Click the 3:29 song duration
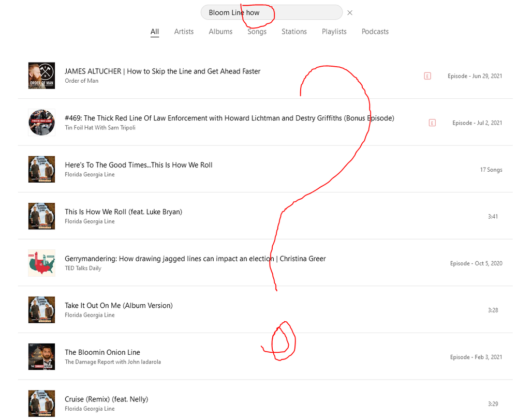The width and height of the screenshot is (517, 420). click(x=493, y=404)
